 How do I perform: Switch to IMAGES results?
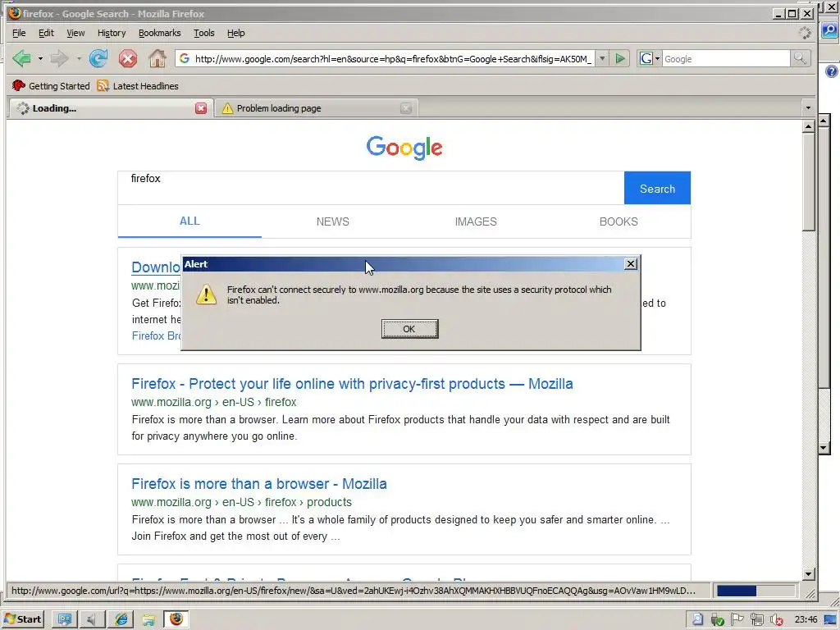click(476, 221)
